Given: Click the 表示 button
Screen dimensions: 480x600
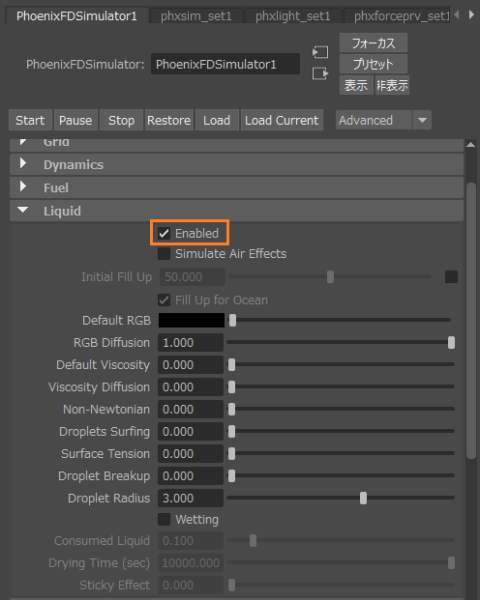Looking at the screenshot, I should click(x=356, y=85).
